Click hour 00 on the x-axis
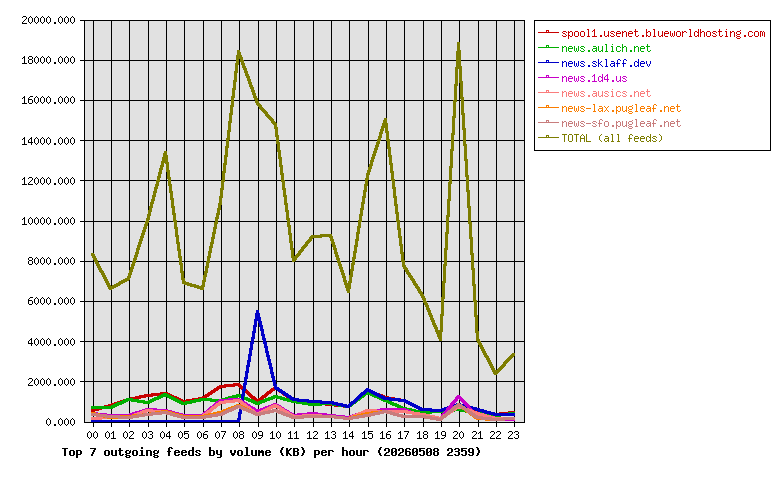Image resolution: width=780 pixels, height=480 pixels. pos(93,435)
